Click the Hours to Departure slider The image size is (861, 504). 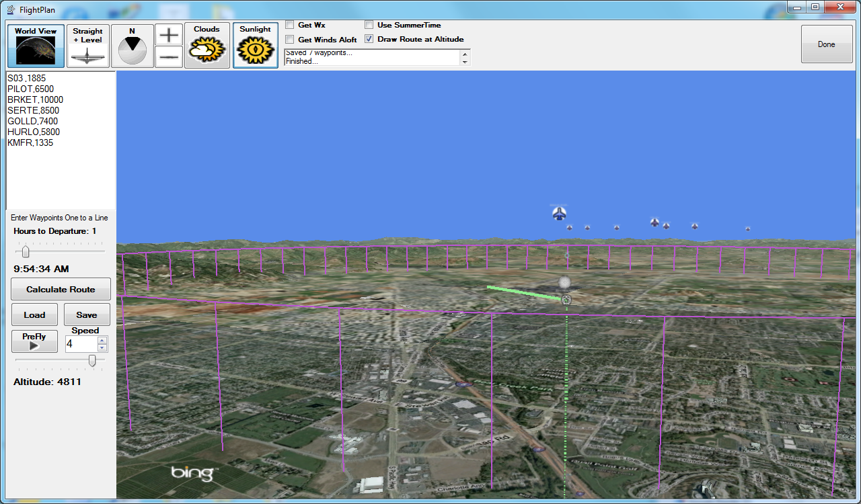[x=26, y=252]
